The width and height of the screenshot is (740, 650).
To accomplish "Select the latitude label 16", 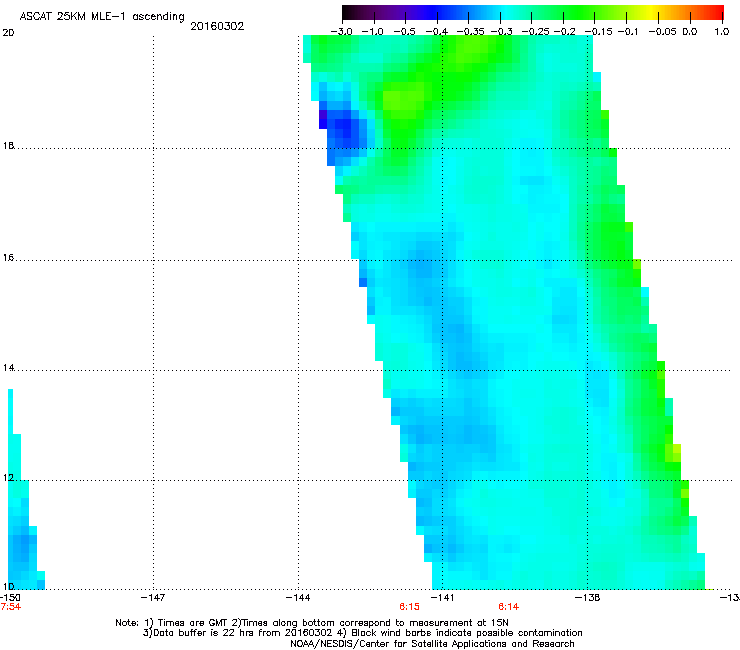I will click(8, 258).
